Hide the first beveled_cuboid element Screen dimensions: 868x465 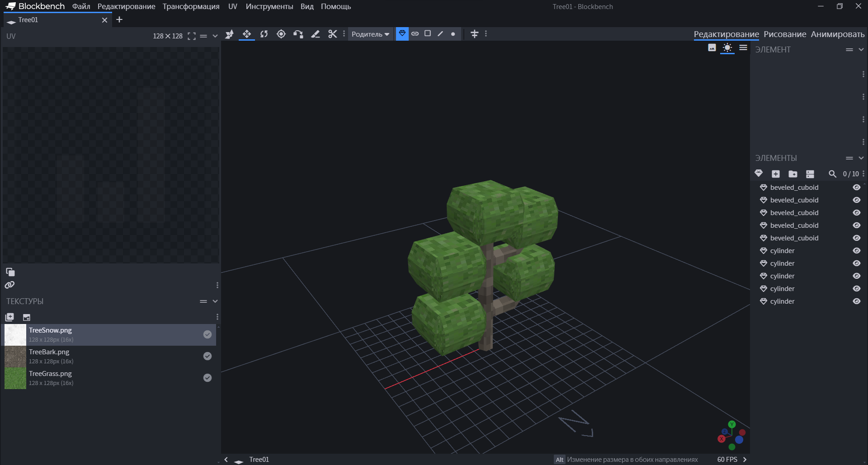(x=856, y=188)
